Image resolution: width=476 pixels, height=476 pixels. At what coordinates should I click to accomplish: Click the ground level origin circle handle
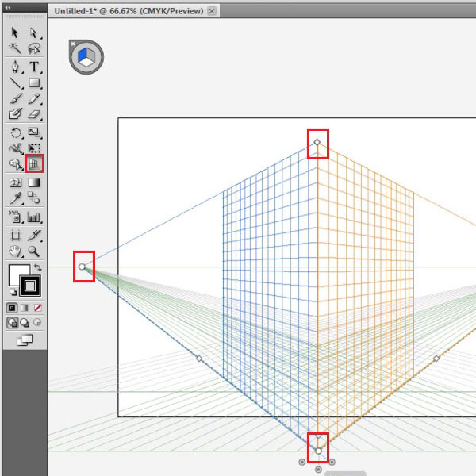tap(318, 451)
